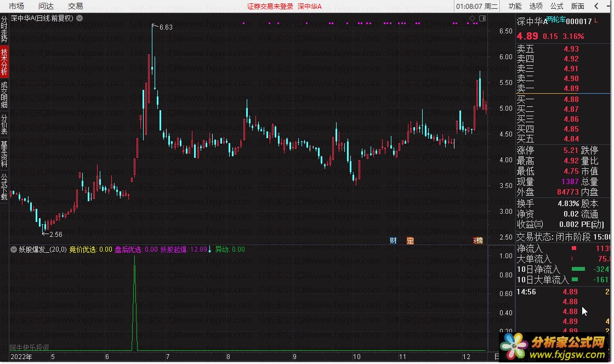Click 买一 price 4.88
Screen dimensions: 614x364
point(571,99)
